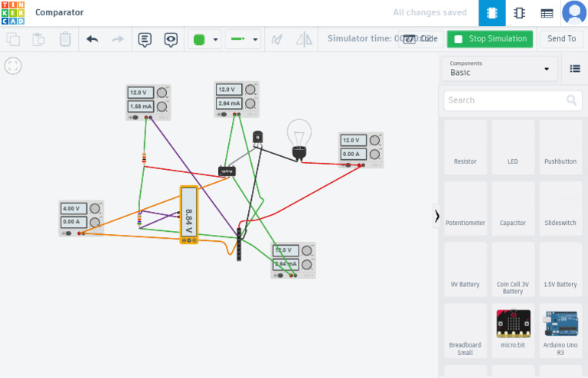Click the power supply showing 1.68 mA
The image size is (588, 378).
click(148, 103)
